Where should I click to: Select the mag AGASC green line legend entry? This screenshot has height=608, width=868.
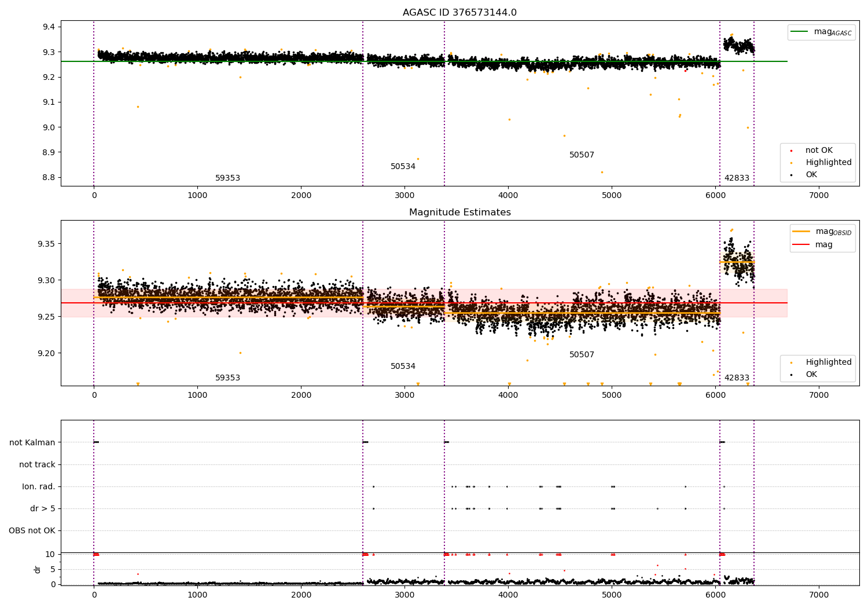(821, 32)
